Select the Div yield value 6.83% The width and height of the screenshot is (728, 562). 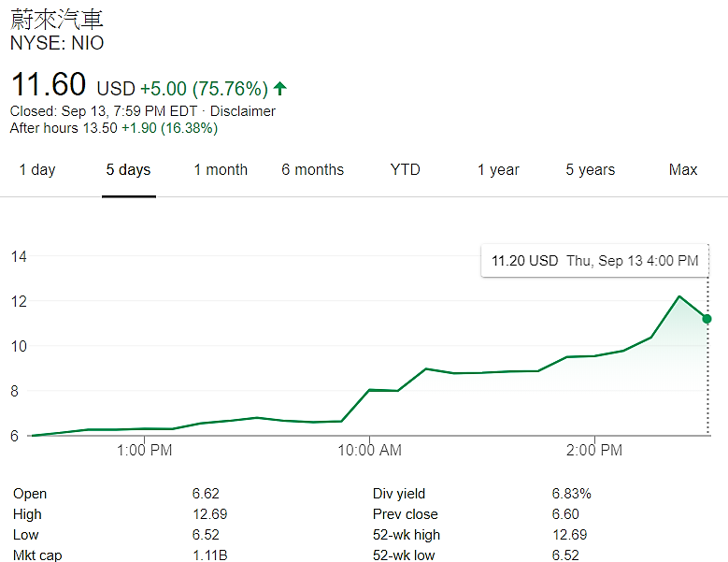(572, 494)
